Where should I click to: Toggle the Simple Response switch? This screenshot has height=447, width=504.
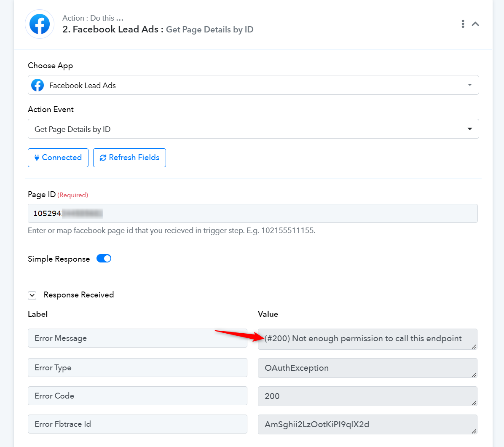104,259
